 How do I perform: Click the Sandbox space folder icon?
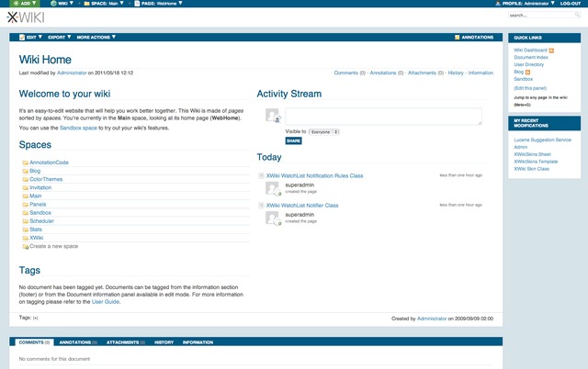tap(25, 212)
